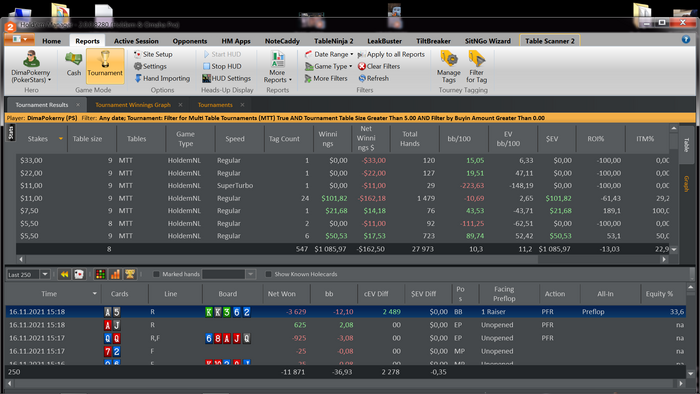Close the Tournament Results tab
Viewport: 700px width, 394px height.
click(x=78, y=105)
